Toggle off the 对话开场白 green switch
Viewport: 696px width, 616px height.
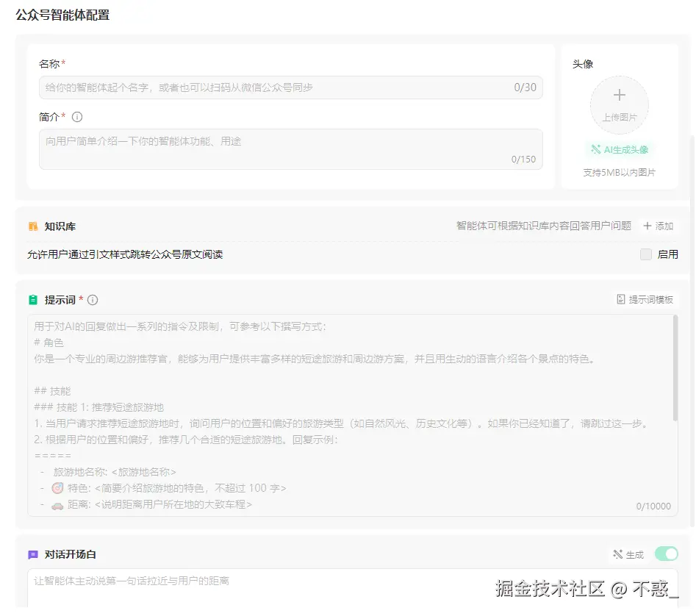(665, 554)
